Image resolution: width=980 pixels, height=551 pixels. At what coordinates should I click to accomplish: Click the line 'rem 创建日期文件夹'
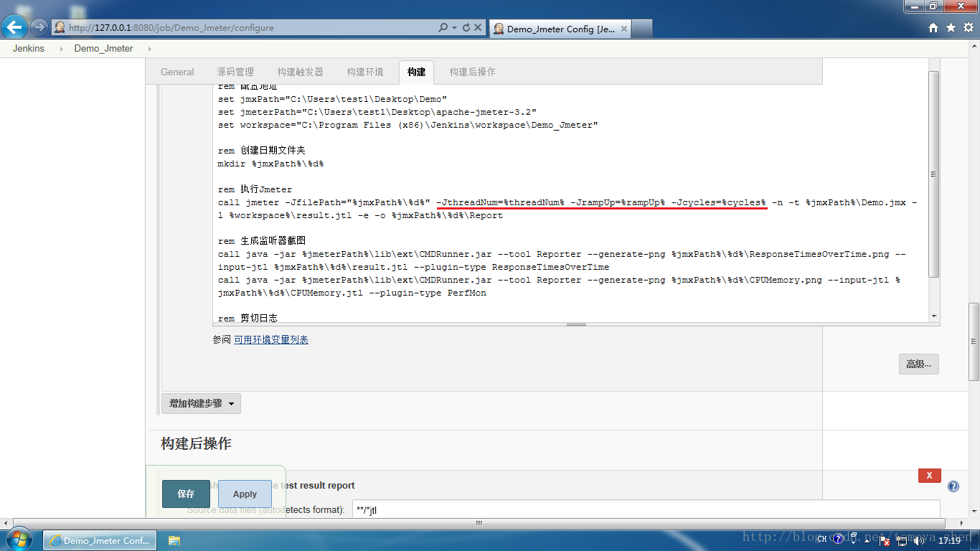pos(262,151)
